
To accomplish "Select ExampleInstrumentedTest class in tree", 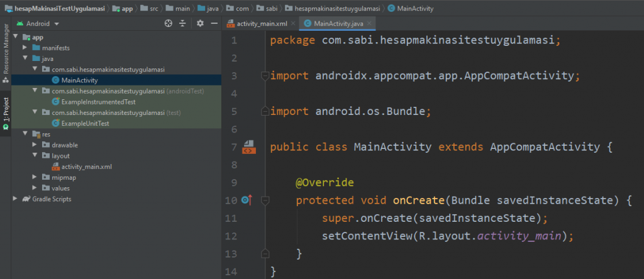I will pos(116,102).
